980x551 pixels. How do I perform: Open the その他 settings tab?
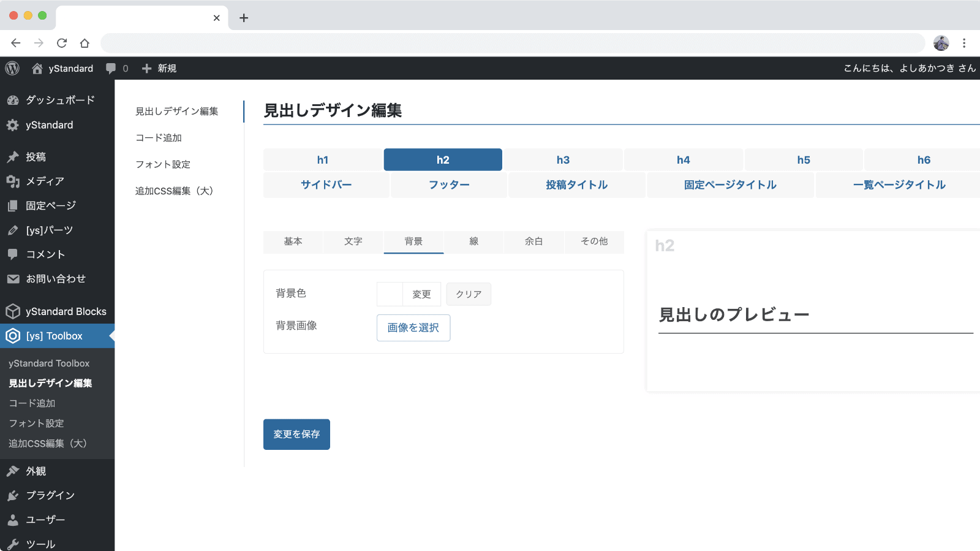click(594, 241)
